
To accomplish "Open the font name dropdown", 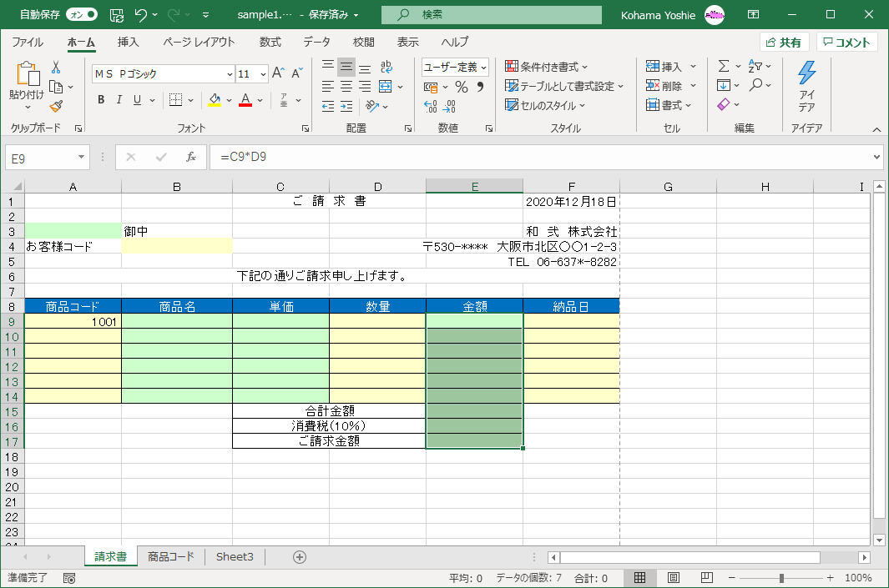I will click(x=230, y=73).
